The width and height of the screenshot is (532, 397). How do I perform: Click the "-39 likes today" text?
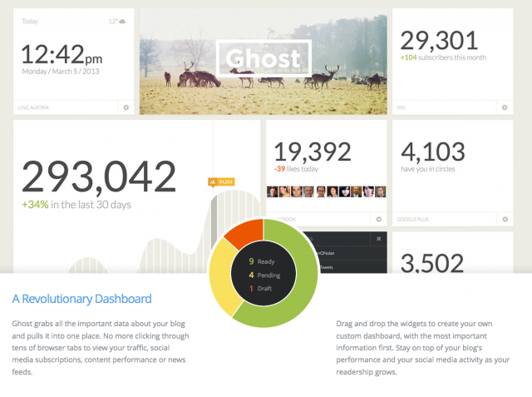[x=296, y=169]
